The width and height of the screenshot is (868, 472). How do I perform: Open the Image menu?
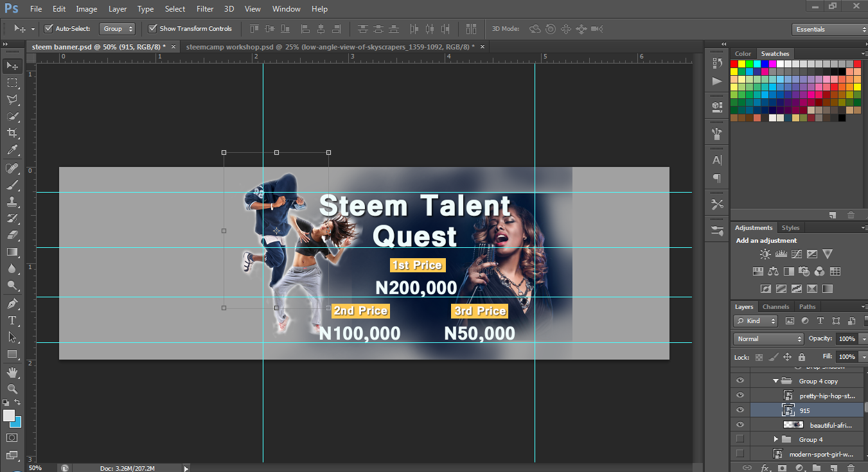click(87, 9)
